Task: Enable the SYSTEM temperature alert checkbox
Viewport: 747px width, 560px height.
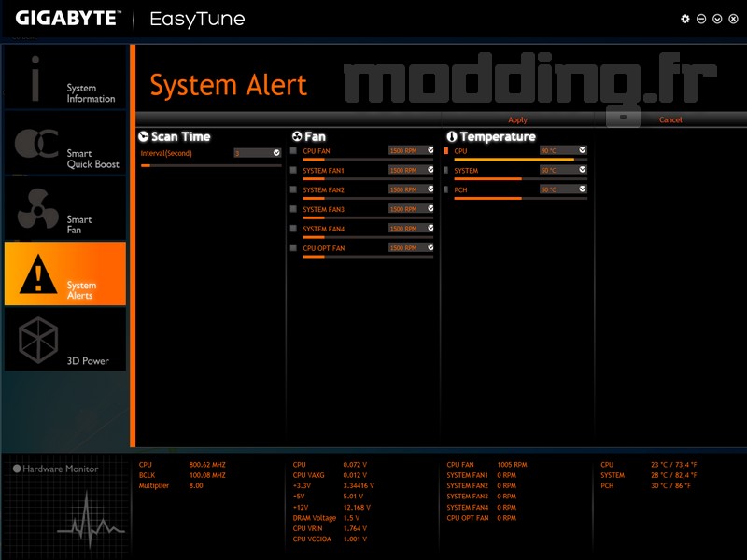Action: (446, 170)
